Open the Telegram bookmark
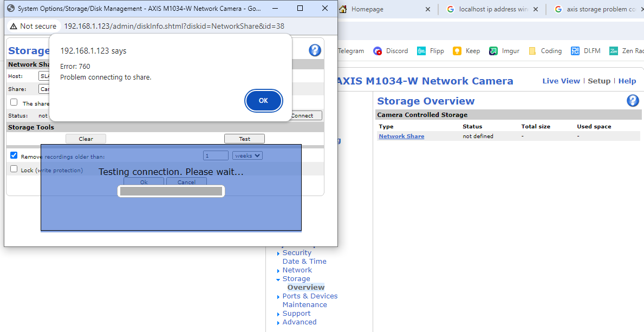 click(x=351, y=51)
